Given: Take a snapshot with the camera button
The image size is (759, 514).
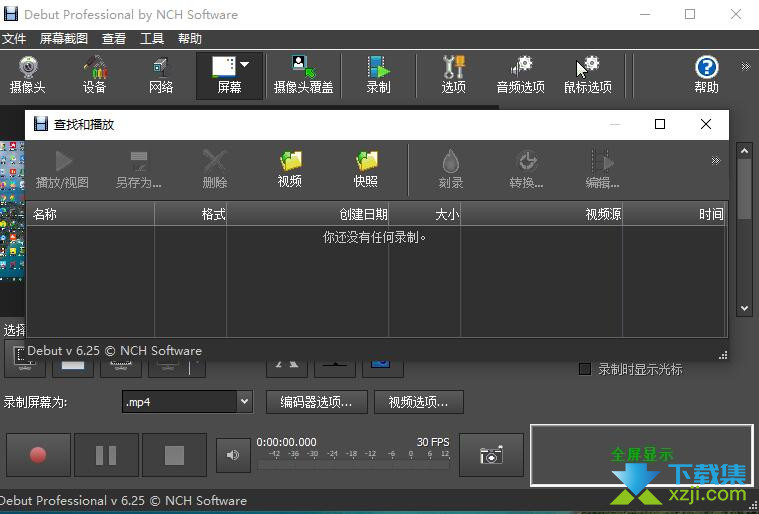Looking at the screenshot, I should (x=491, y=455).
